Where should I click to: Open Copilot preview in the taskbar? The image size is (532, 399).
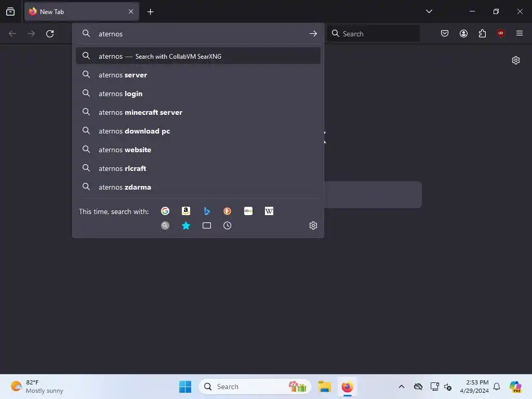tap(515, 387)
